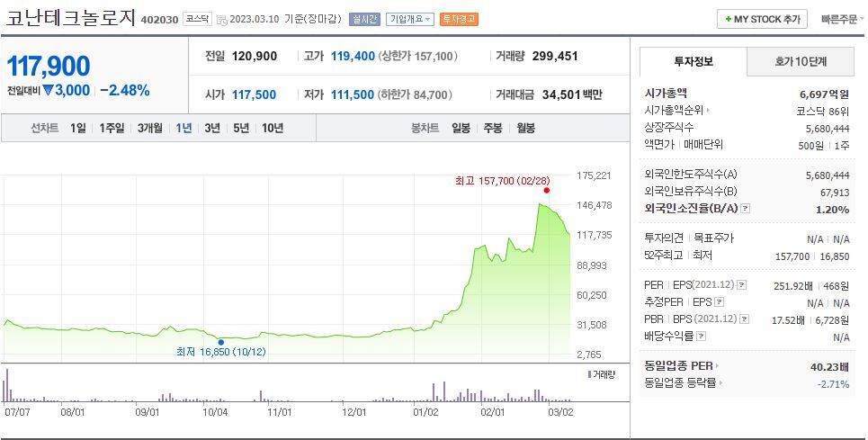Click the 251.92배 PER value
Viewport: 868px width, 440px height.
793,286
